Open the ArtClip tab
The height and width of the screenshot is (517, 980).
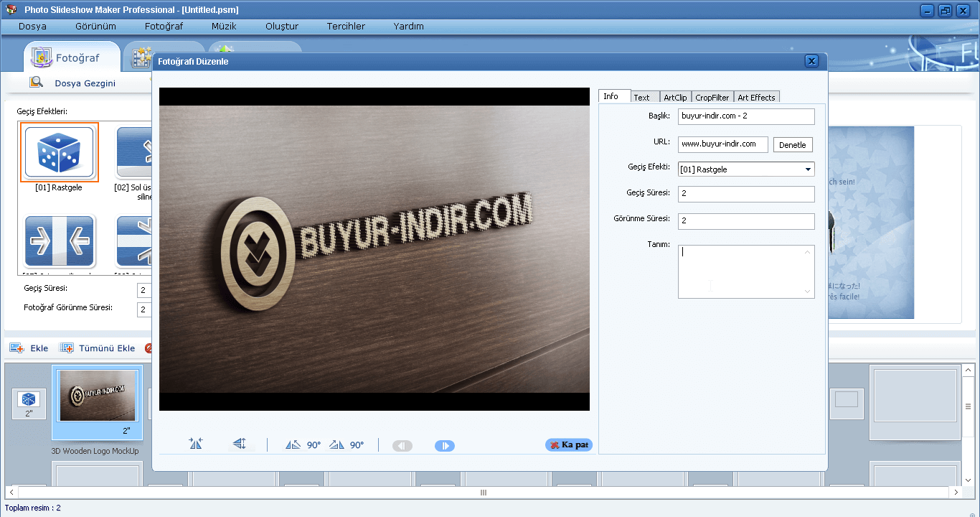tap(675, 98)
